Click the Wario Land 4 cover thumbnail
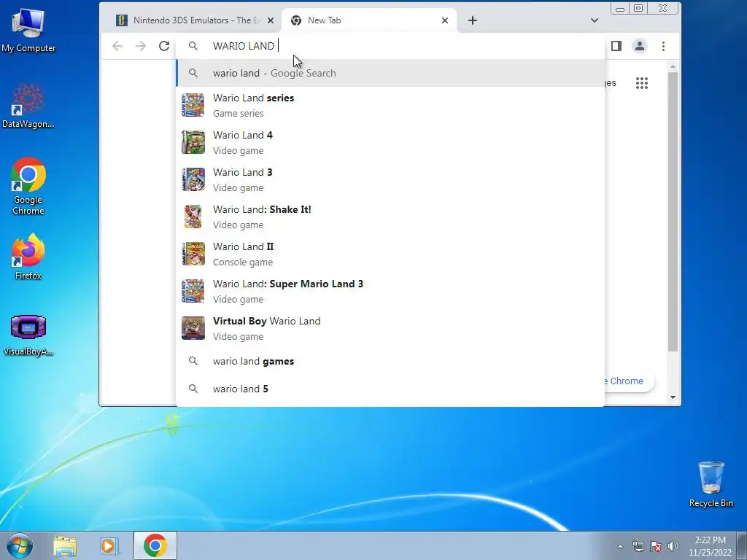 (193, 142)
